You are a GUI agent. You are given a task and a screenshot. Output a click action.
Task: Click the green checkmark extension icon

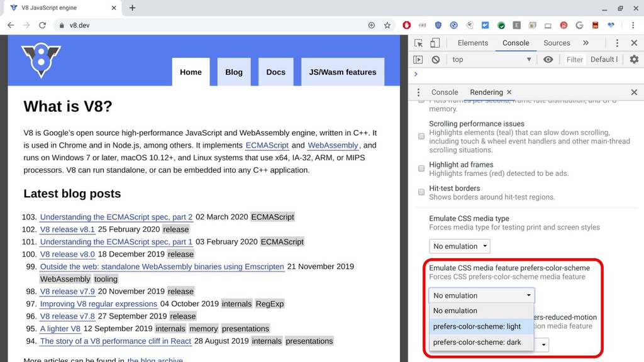tap(501, 25)
